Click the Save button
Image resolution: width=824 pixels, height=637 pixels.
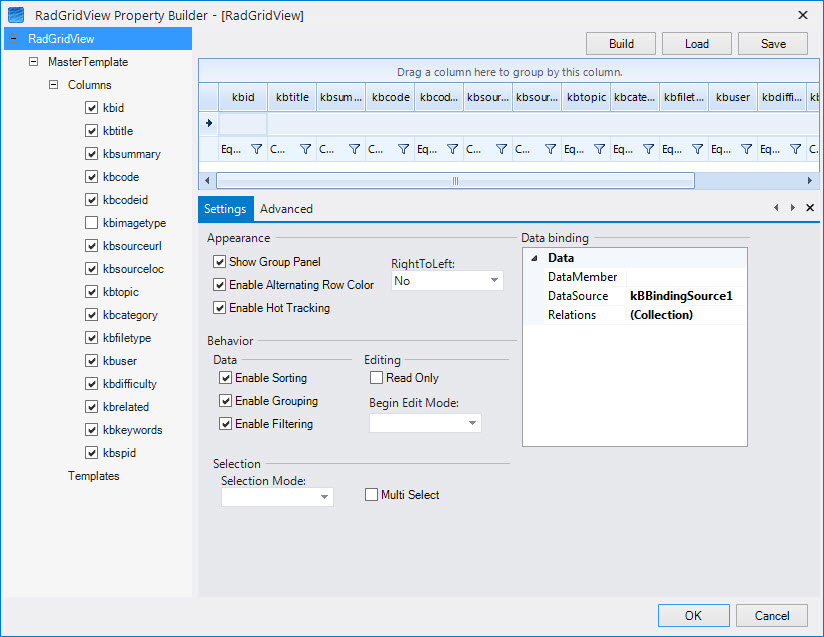pos(773,44)
